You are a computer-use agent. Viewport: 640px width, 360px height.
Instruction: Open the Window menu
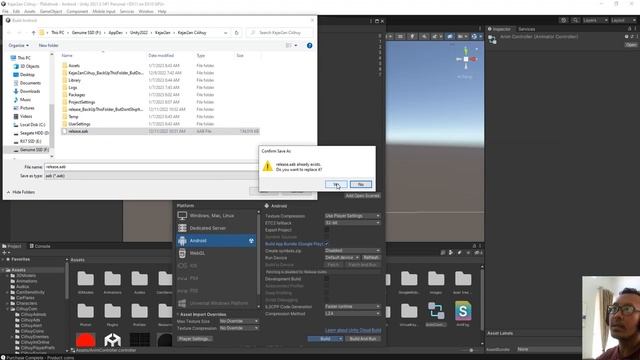(146, 11)
